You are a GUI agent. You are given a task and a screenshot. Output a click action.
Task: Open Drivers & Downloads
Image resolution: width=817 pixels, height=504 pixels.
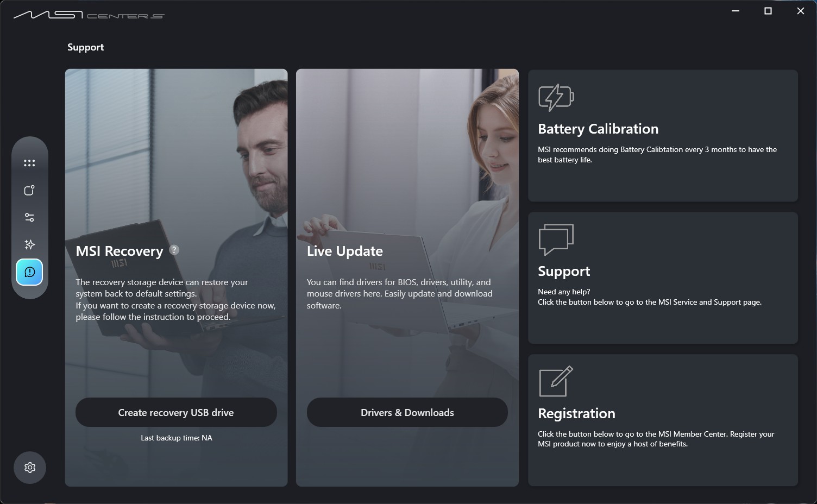click(407, 412)
